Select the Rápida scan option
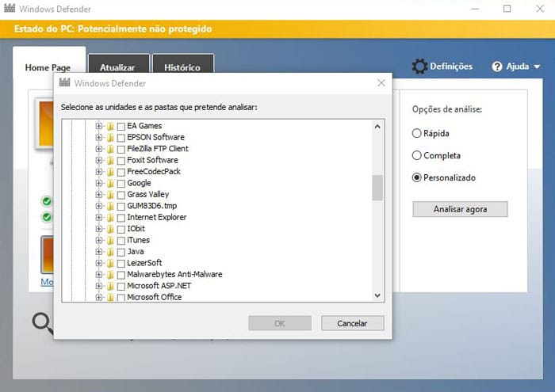This screenshot has height=392, width=555. click(x=417, y=133)
